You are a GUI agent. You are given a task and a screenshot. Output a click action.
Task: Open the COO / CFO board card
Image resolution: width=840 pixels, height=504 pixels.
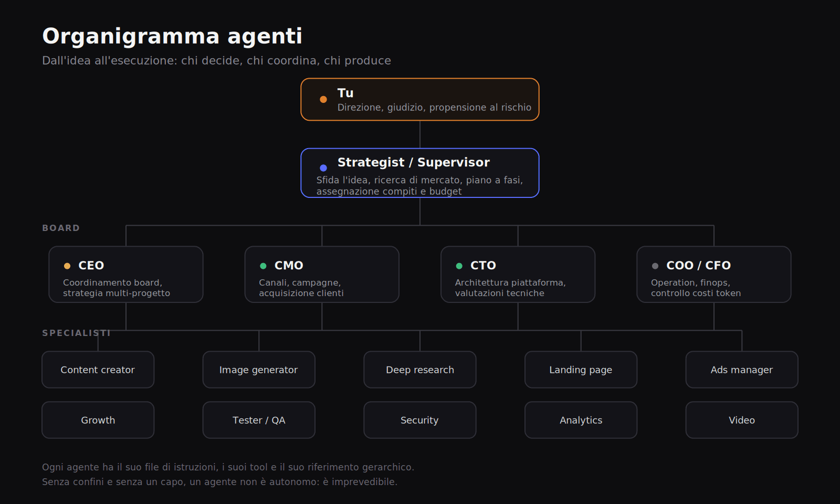coord(714,275)
